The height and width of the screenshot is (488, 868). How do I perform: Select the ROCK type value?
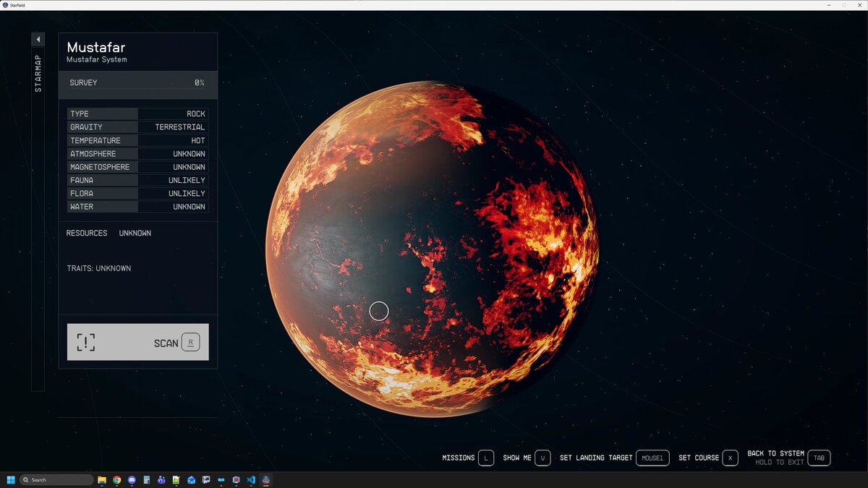click(196, 114)
